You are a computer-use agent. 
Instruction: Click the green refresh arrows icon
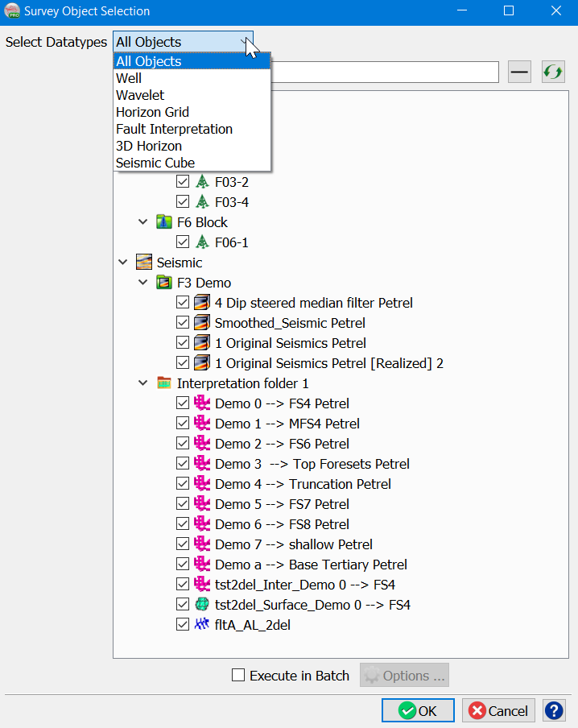click(x=553, y=72)
